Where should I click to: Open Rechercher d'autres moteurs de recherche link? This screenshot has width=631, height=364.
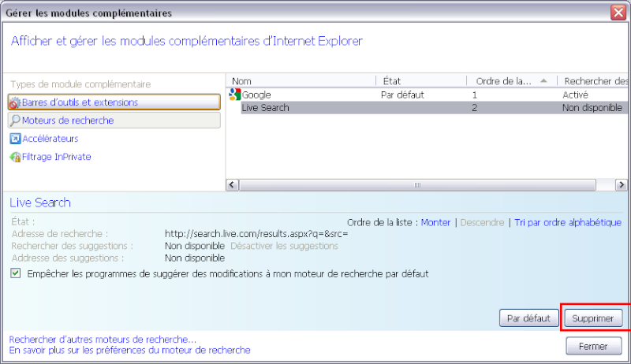pyautogui.click(x=103, y=340)
